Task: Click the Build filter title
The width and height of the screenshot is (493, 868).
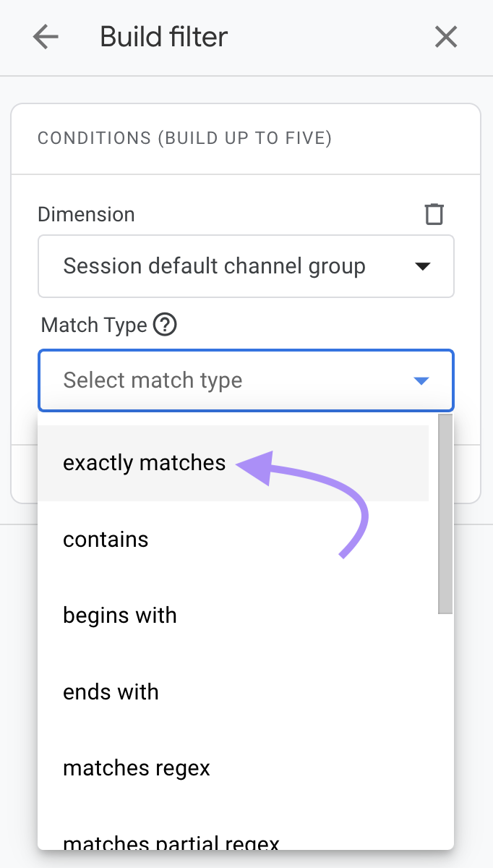Action: [x=163, y=37]
